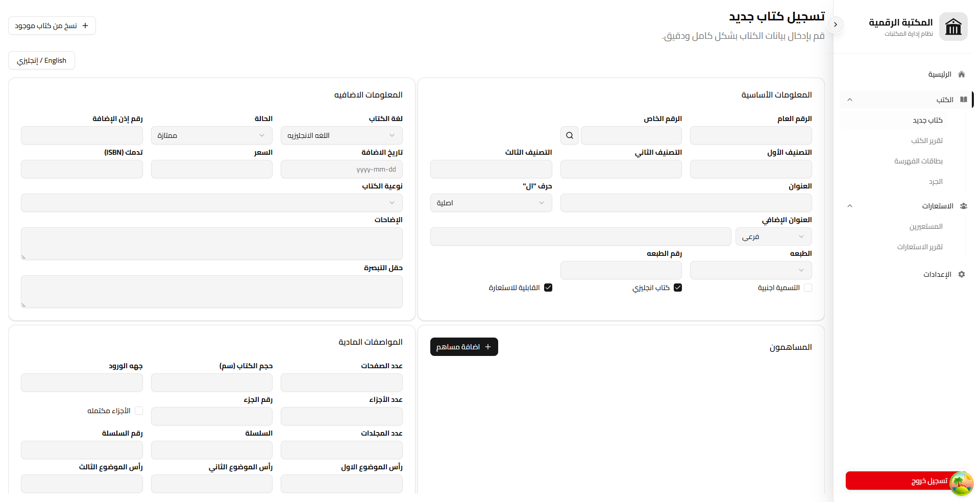Enable the التسمية اجنبية checkbox
The image size is (980, 502).
tap(808, 288)
